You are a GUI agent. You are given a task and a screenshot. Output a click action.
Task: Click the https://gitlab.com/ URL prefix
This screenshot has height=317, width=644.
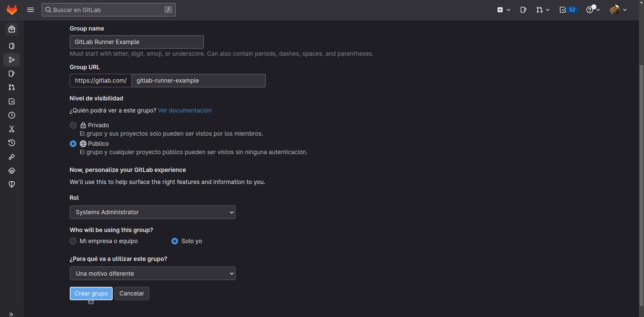point(101,81)
